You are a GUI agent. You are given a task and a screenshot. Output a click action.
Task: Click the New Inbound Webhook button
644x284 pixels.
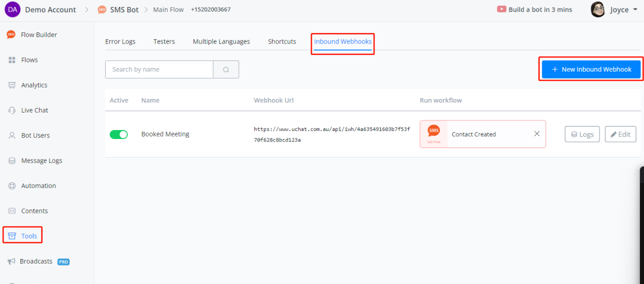click(591, 69)
